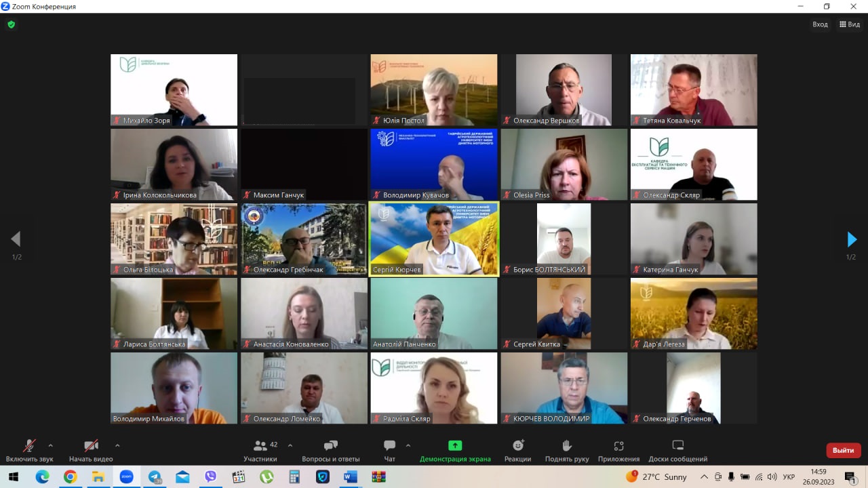Click the name label Борис БОЛТЯНСЬКИЙ

(x=549, y=270)
